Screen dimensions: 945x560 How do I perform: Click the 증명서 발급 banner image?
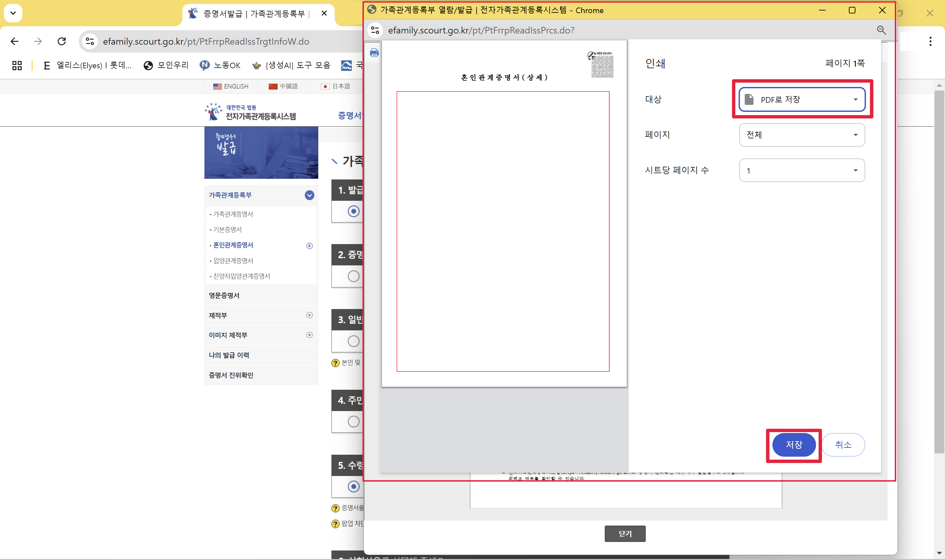click(261, 153)
